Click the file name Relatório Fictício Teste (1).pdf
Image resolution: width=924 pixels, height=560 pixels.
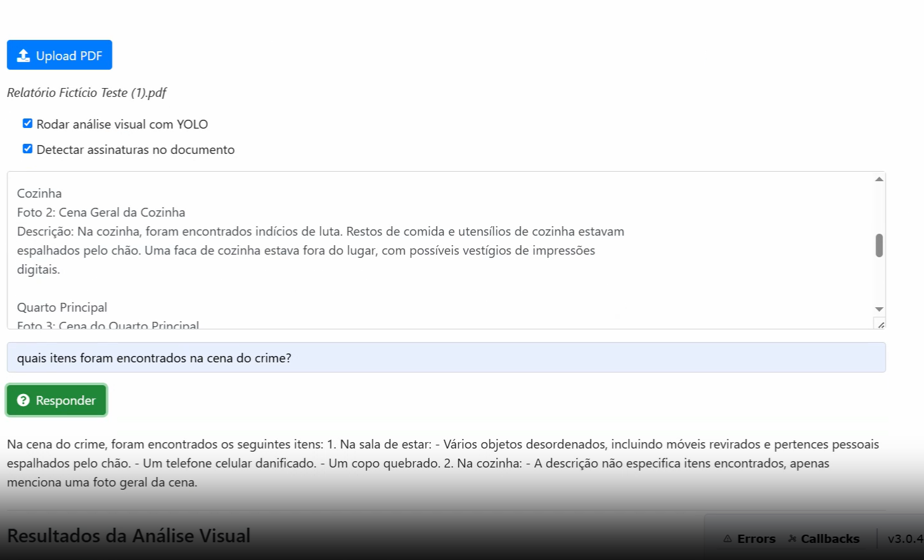87,92
